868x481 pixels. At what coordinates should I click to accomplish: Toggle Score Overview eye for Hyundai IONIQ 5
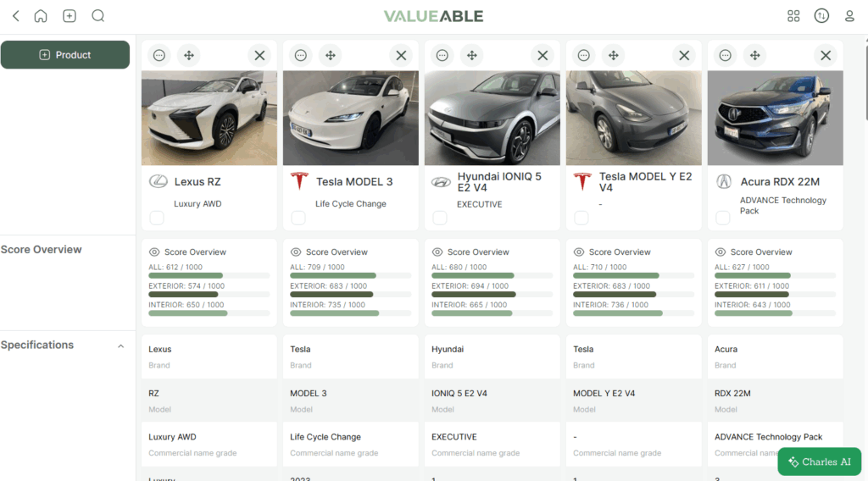coord(437,252)
